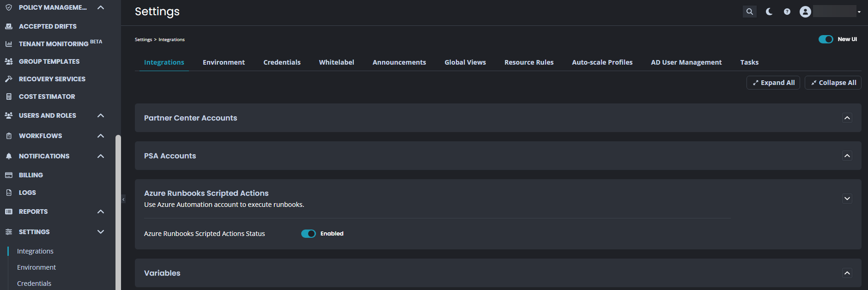Expand Users and Roles sidebar menu

[x=101, y=115]
